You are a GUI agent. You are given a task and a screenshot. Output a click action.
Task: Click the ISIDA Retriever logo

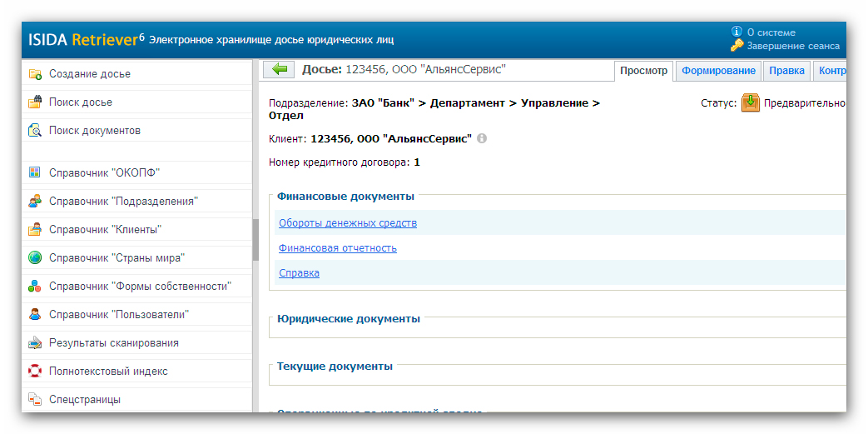point(87,39)
